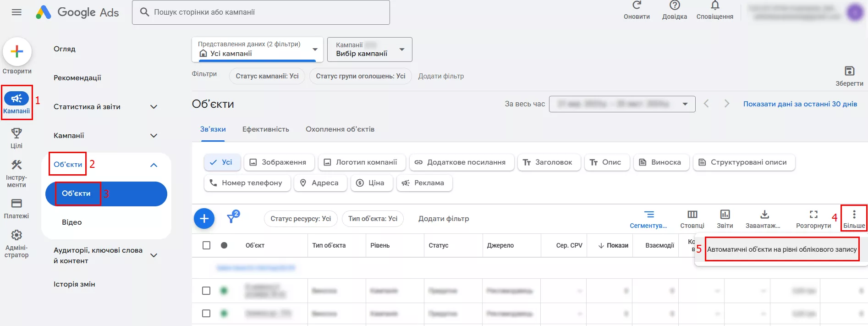Screen dimensions: 868x326
Task: Open the campaign selection dropdown
Action: [369, 50]
